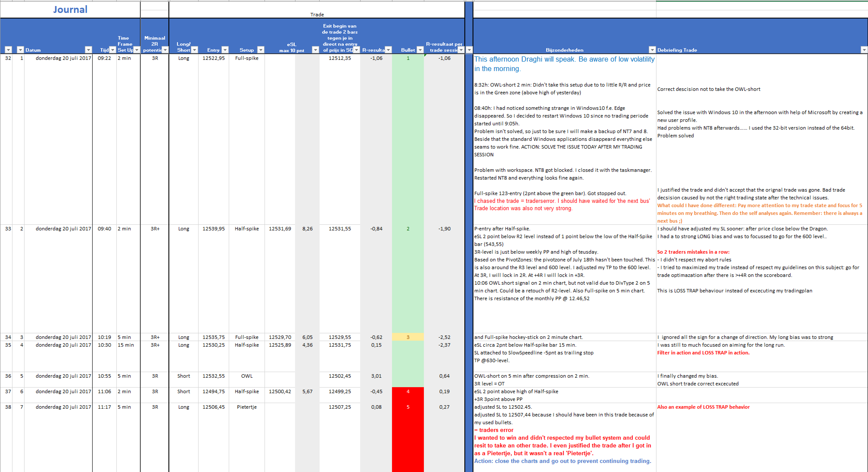Open the Debriefing Trade filter dropdown

pyautogui.click(x=864, y=50)
